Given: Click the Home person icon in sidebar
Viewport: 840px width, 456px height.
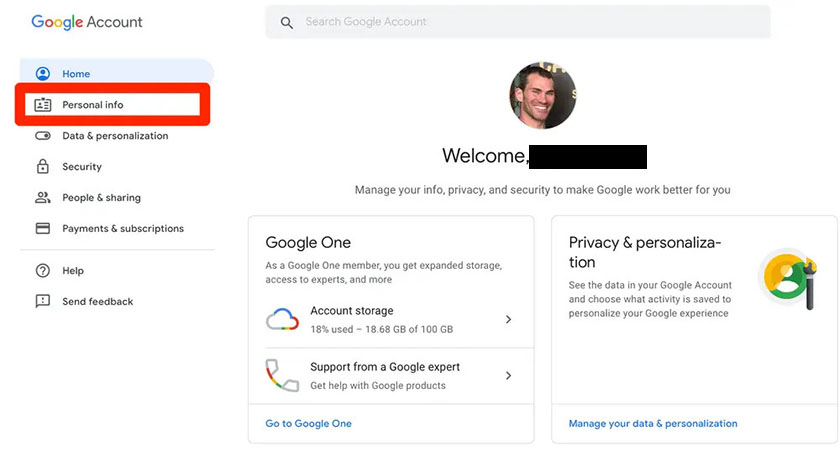Looking at the screenshot, I should click(43, 74).
